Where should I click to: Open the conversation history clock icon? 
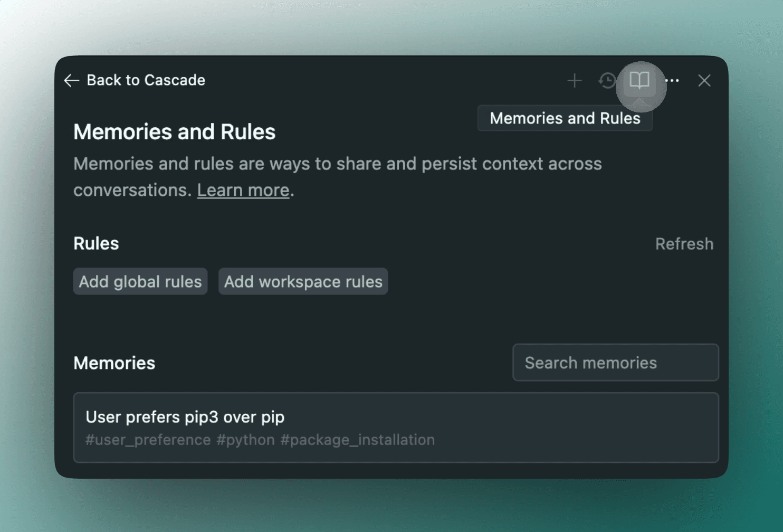point(607,81)
